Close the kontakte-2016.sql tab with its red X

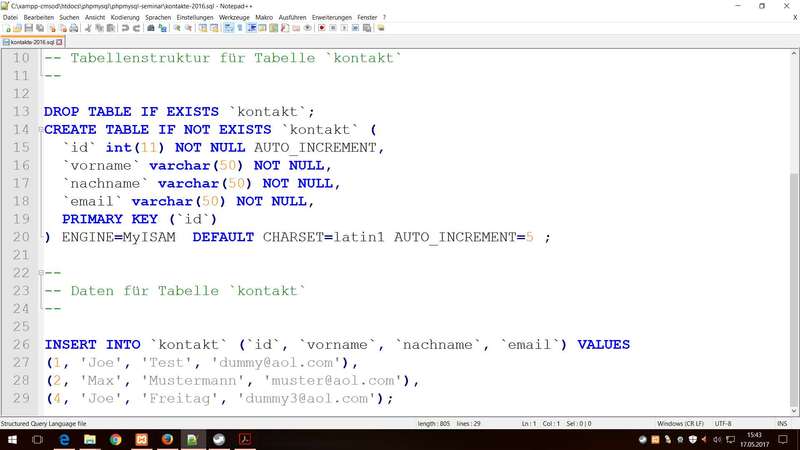[x=59, y=42]
